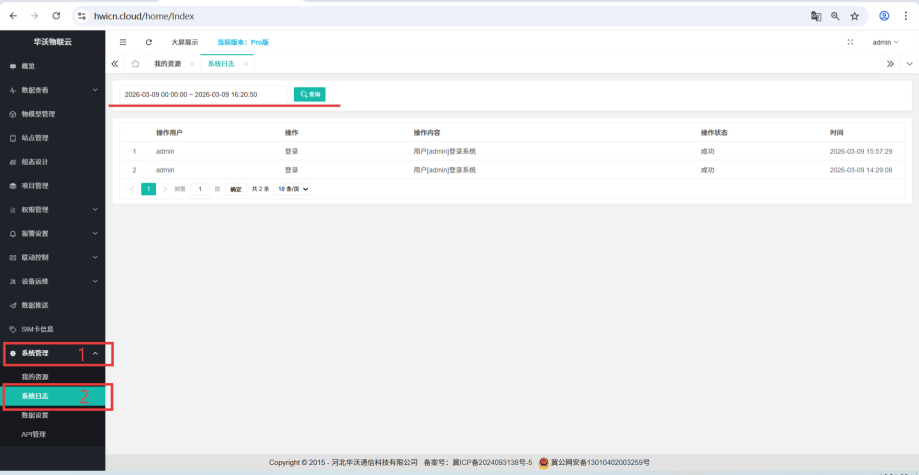Bookmark this page with the star icon

click(855, 16)
